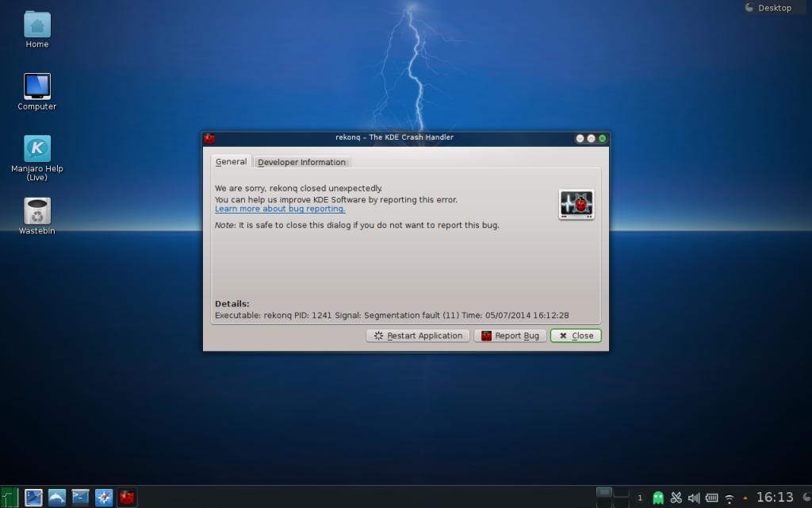Select the General tab

coord(231,161)
